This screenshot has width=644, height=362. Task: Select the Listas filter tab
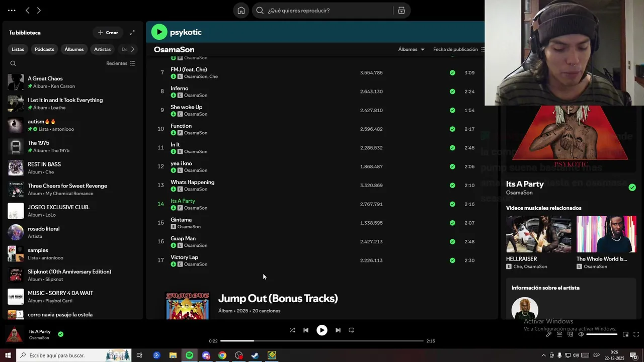18,49
